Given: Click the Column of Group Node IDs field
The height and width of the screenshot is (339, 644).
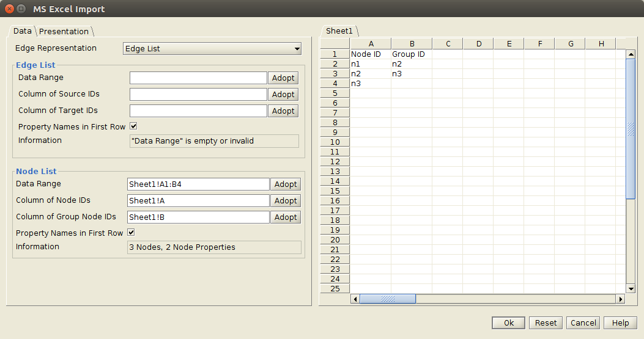Looking at the screenshot, I should point(198,217).
